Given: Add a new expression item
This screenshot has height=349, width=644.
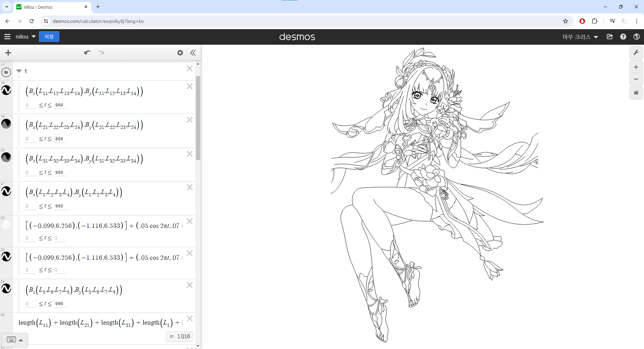Looking at the screenshot, I should (8, 53).
